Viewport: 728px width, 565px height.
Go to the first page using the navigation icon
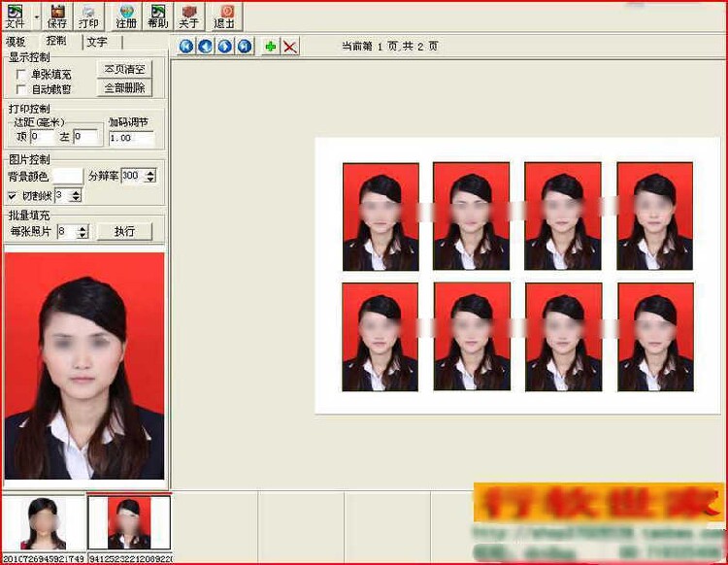point(186,46)
